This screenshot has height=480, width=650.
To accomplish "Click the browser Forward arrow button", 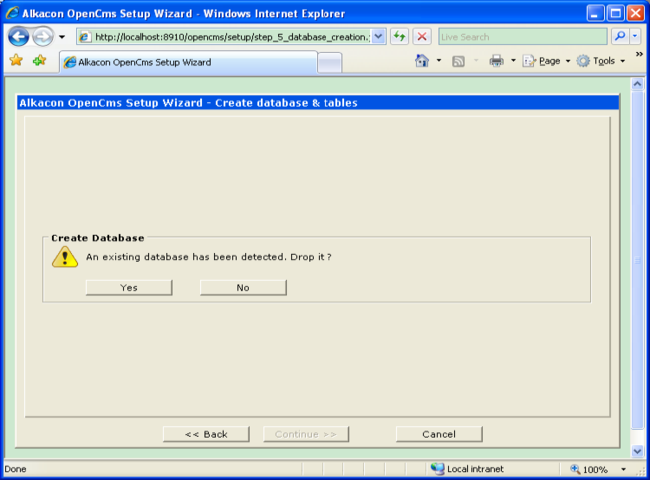I will 43,37.
